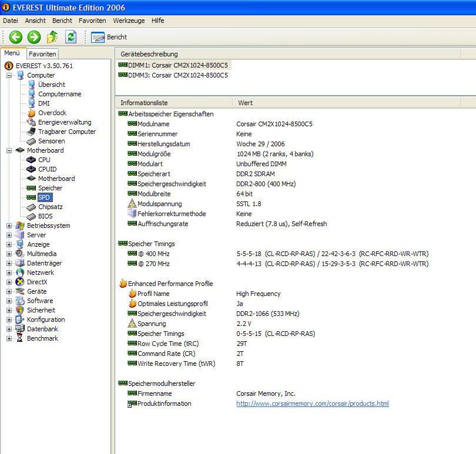This screenshot has height=454, width=476.
Task: Select the Overclock flame icon
Action: point(31,113)
